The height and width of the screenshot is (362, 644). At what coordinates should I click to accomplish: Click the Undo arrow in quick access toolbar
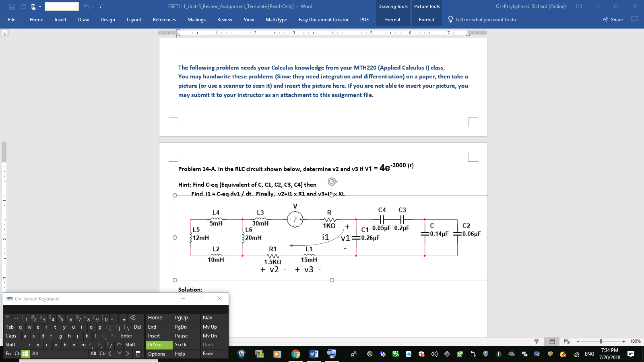(86, 6)
